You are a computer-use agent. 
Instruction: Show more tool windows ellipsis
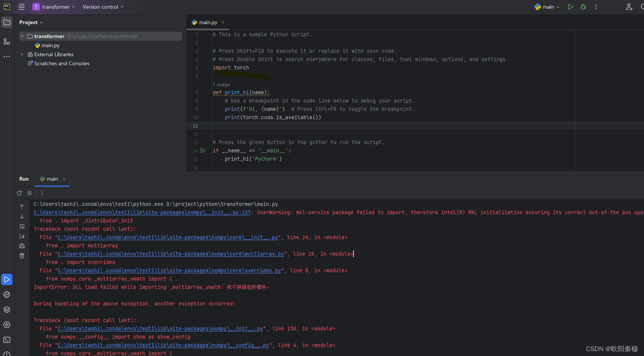click(x=7, y=57)
